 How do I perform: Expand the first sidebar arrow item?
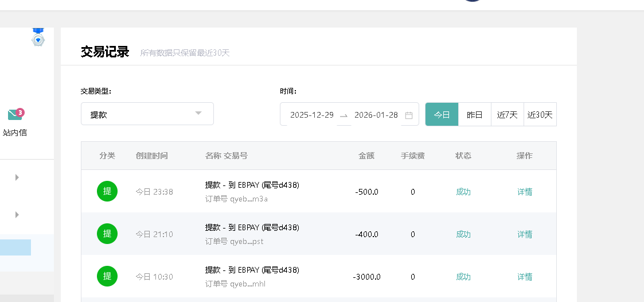tap(17, 177)
